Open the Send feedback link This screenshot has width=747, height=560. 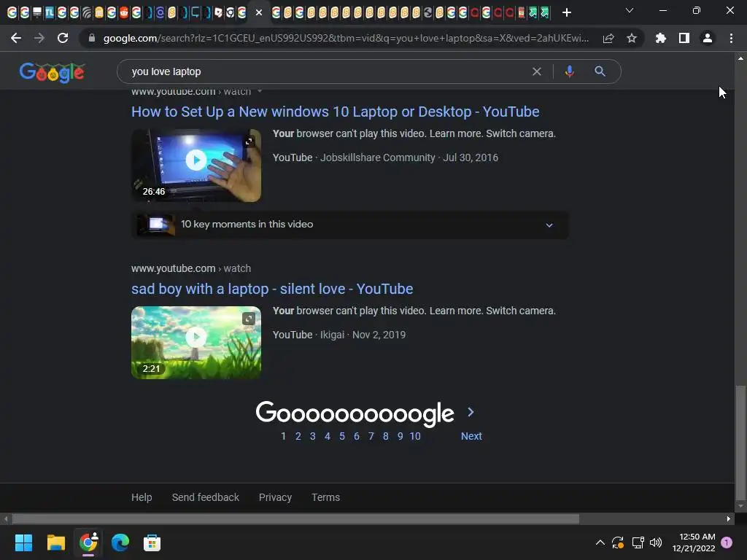tap(205, 497)
